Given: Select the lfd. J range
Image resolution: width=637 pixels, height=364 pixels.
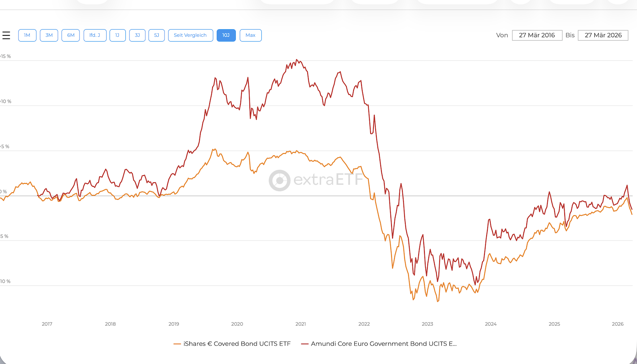Looking at the screenshot, I should (95, 35).
